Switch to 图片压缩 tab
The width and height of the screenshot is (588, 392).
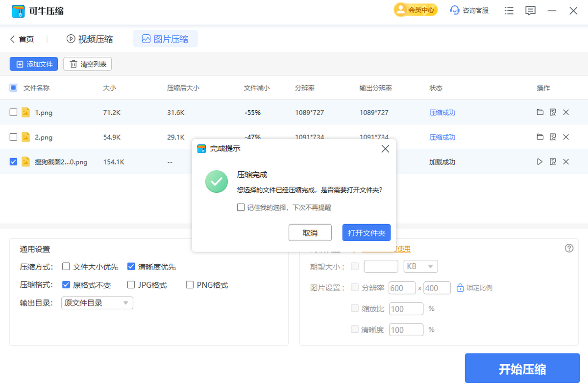tap(165, 39)
